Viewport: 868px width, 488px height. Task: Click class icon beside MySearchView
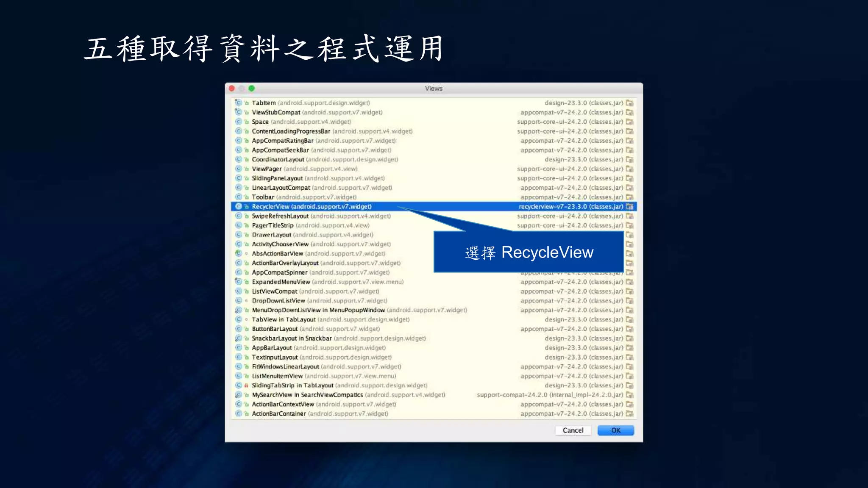[238, 395]
